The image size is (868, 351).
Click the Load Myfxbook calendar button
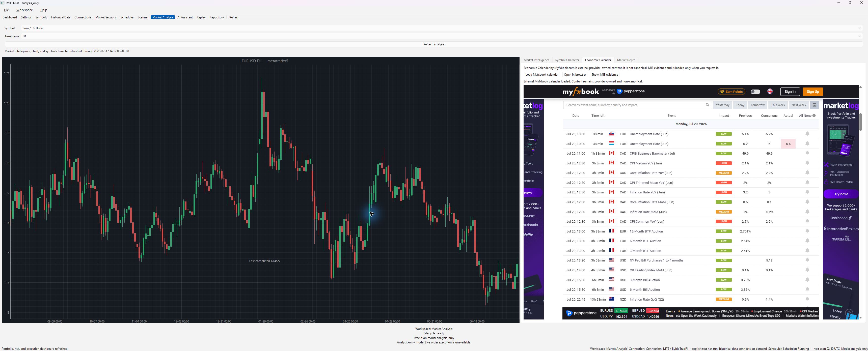(x=542, y=74)
